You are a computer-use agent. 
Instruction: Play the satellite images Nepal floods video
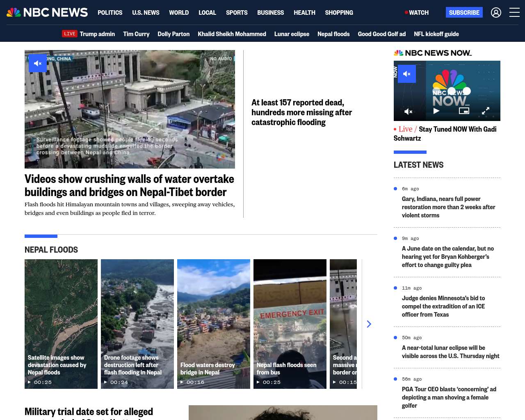point(61,324)
